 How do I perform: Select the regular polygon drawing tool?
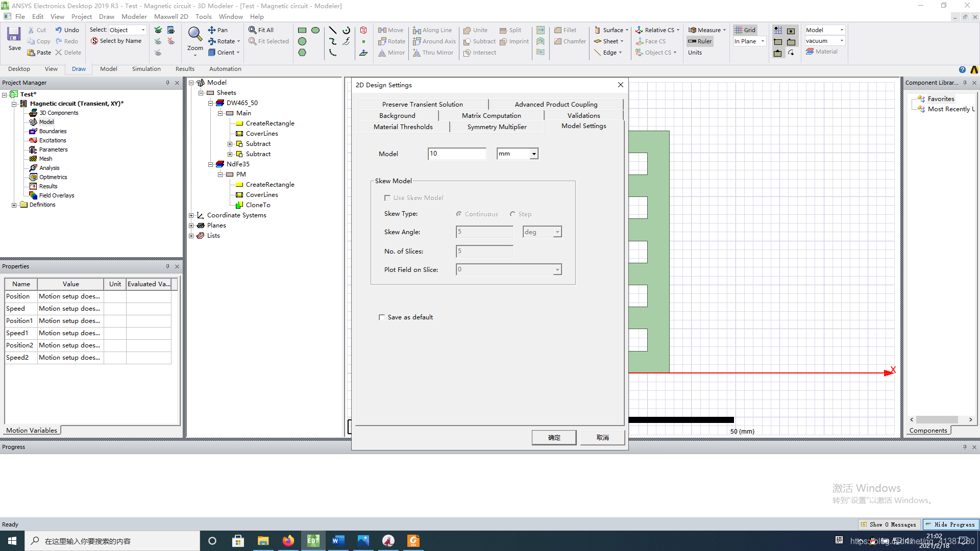302,53
